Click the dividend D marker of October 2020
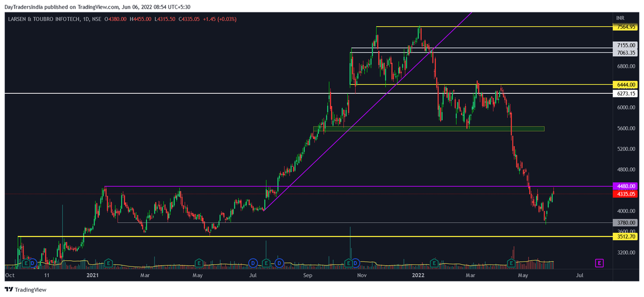Image resolution: width=644 pixels, height=297 pixels. 32,263
